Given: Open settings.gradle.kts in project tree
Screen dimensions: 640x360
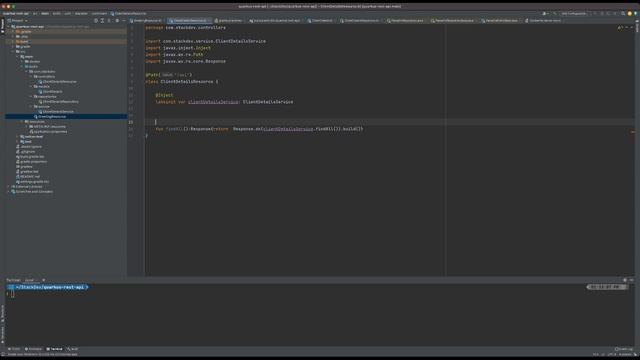Looking at the screenshot, I should [32, 182].
